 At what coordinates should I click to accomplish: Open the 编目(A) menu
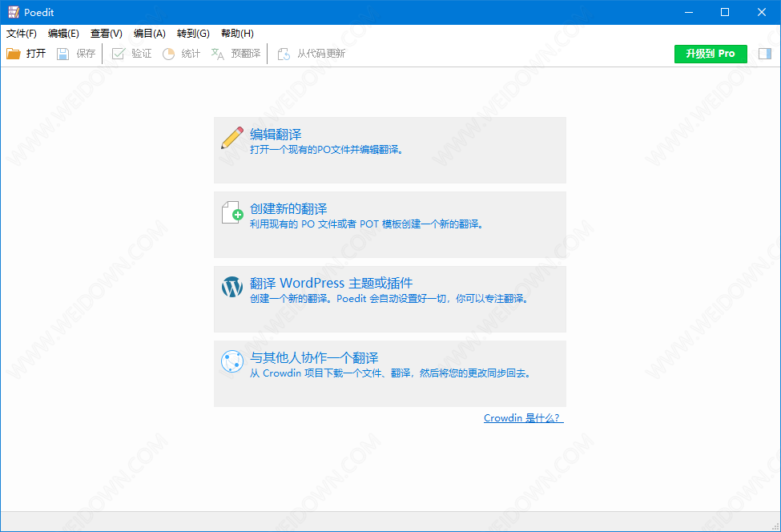[x=150, y=34]
